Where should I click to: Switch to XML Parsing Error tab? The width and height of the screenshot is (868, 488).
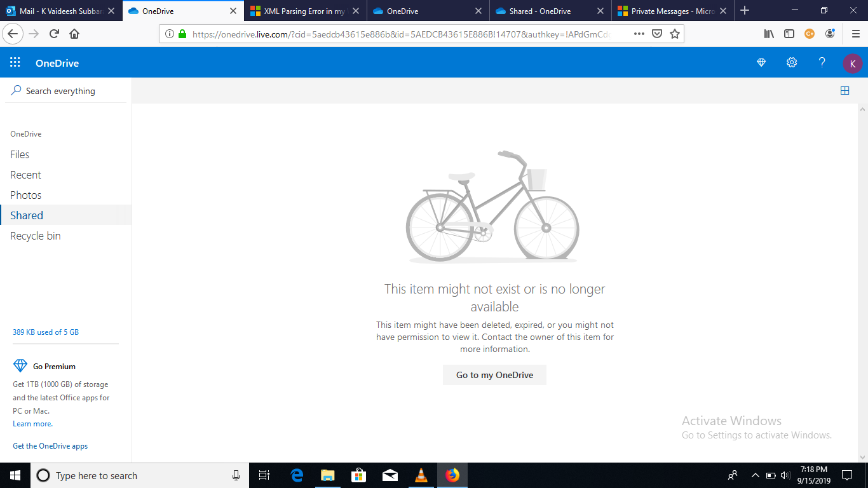305,11
